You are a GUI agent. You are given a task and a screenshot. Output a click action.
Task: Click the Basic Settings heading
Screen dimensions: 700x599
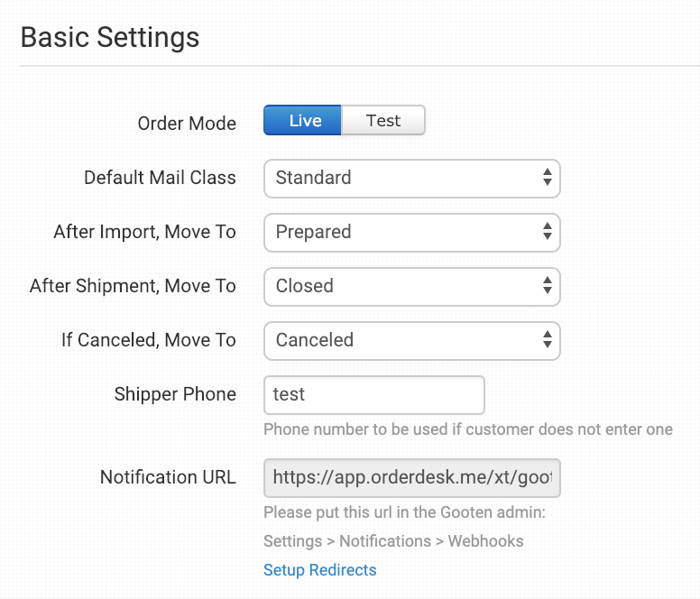coord(109,38)
